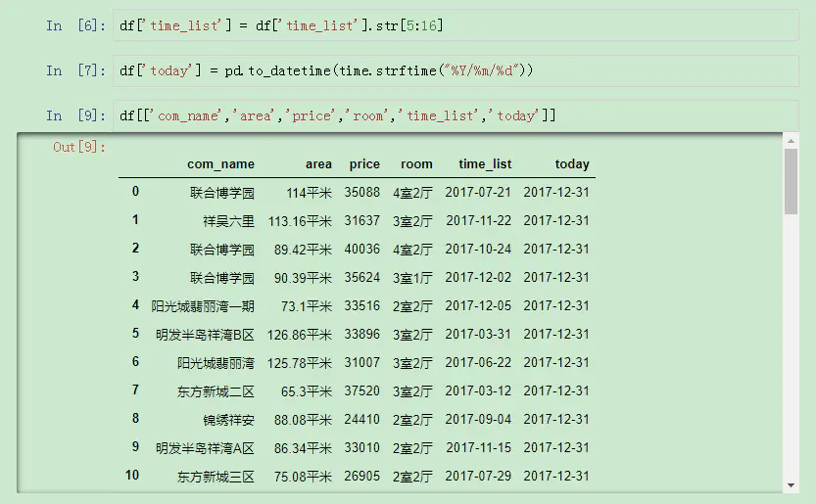Click date 2017-12-02
Screen dimensions: 816x504
[478, 277]
